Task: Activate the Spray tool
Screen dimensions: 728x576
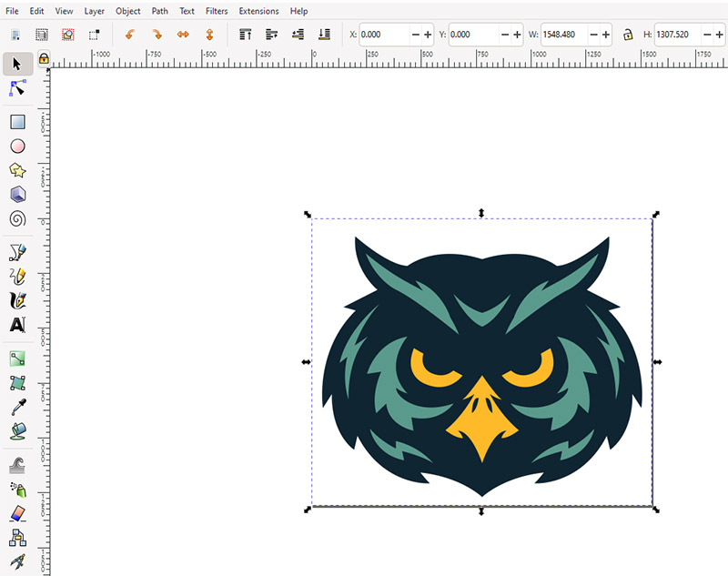Action: point(17,490)
